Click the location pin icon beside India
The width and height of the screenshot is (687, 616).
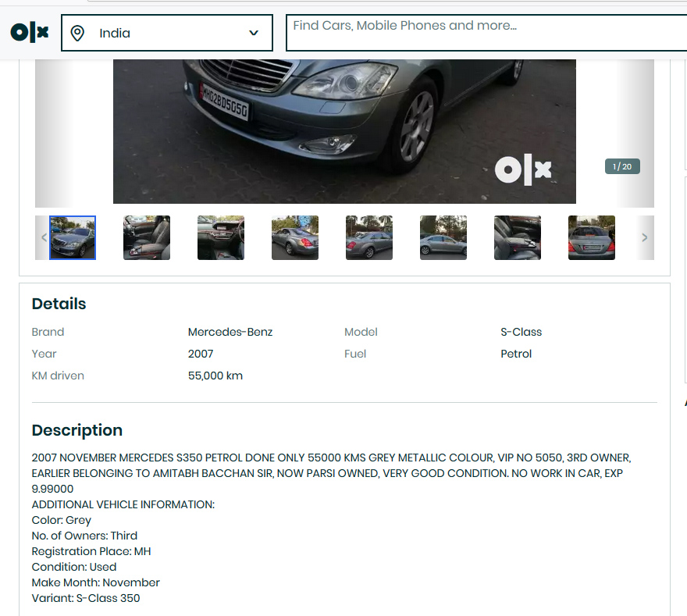coord(77,34)
